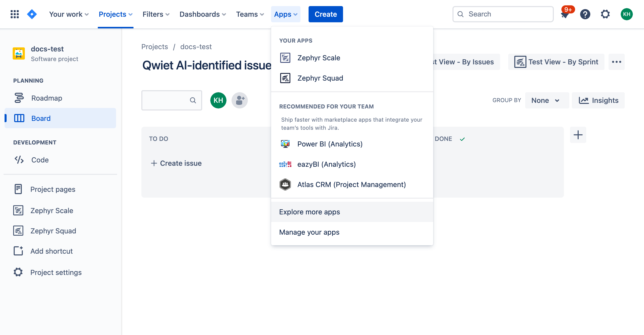Click Test View - By Issues button

tap(467, 62)
